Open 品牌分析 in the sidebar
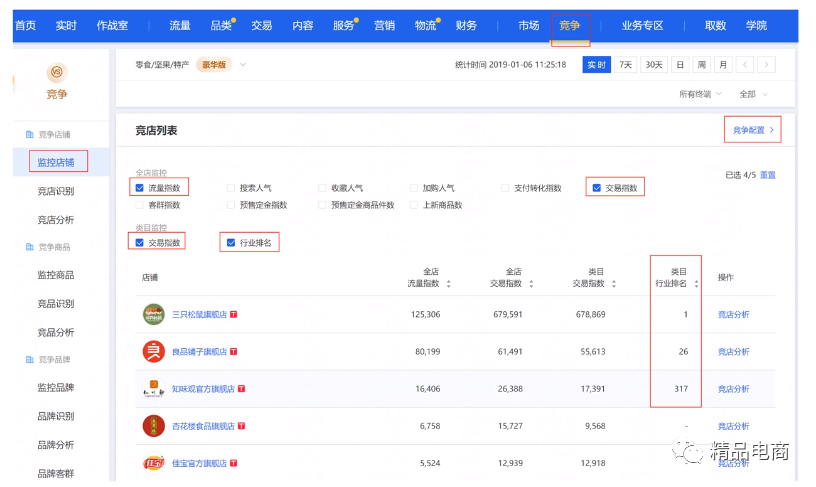This screenshot has height=487, width=816. [x=56, y=444]
